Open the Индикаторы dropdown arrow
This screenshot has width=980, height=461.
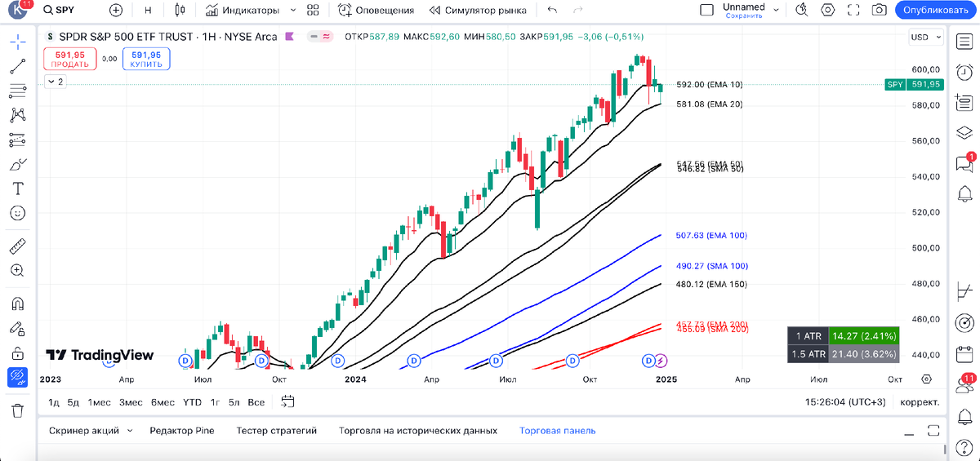coord(292,11)
